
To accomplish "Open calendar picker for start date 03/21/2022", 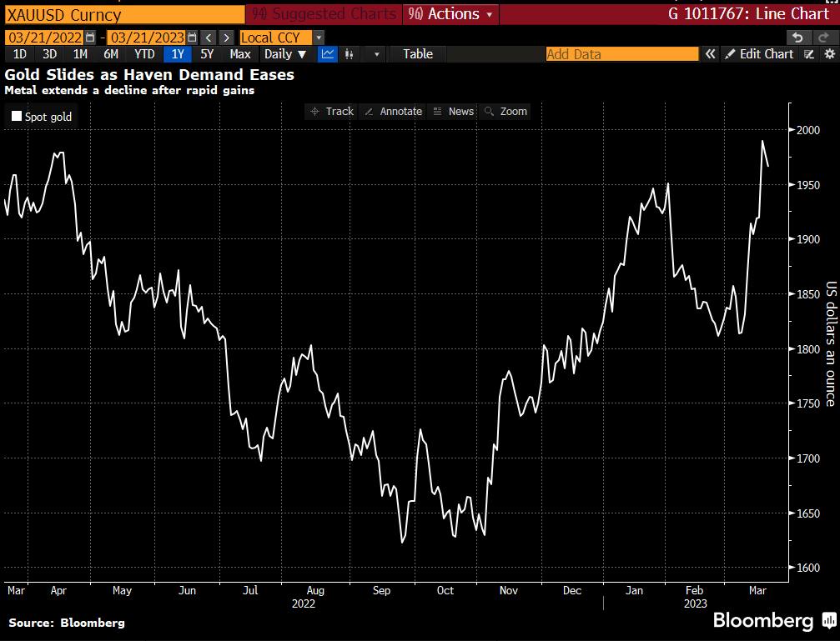I will (90, 38).
